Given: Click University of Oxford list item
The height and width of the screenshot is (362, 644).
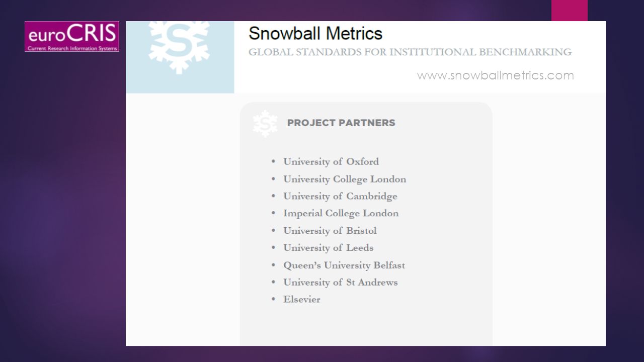Looking at the screenshot, I should pyautogui.click(x=331, y=162).
